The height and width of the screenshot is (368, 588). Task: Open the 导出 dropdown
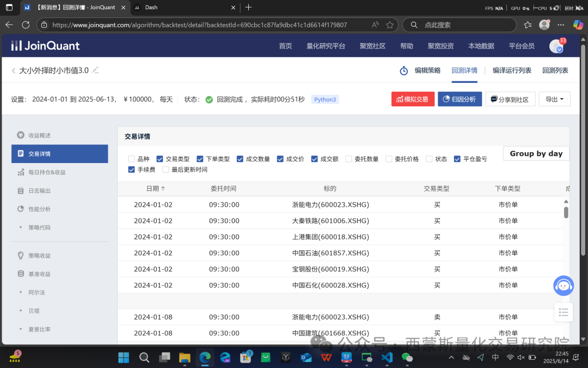pyautogui.click(x=555, y=99)
